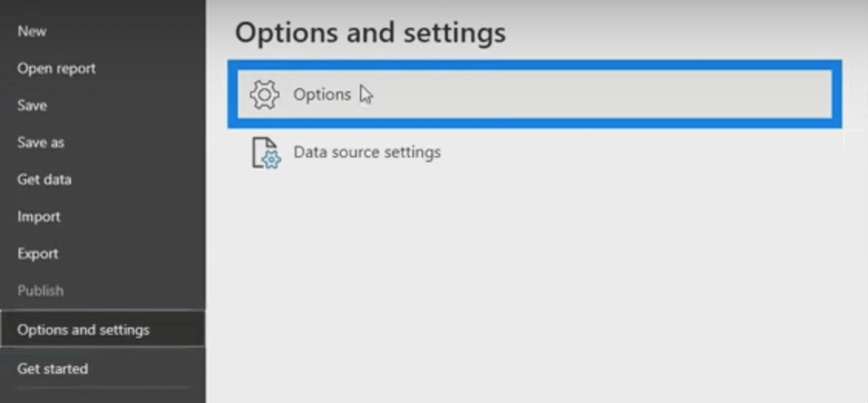
Task: Click the Data source settings document icon
Action: click(266, 153)
